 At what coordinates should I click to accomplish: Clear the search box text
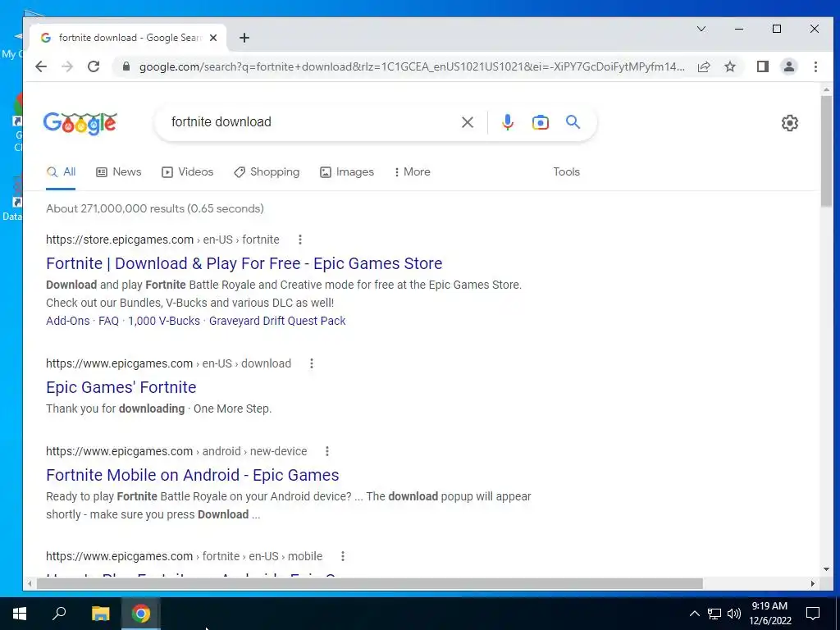[467, 122]
